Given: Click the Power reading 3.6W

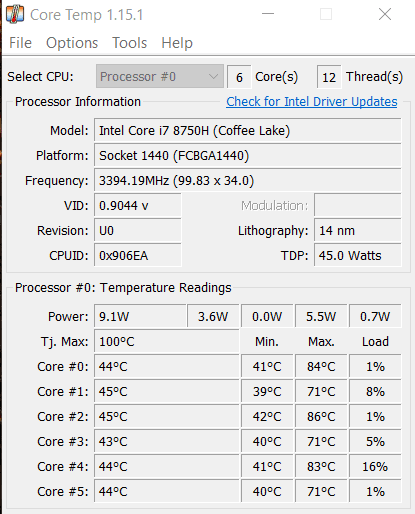Looking at the screenshot, I should point(213,316).
